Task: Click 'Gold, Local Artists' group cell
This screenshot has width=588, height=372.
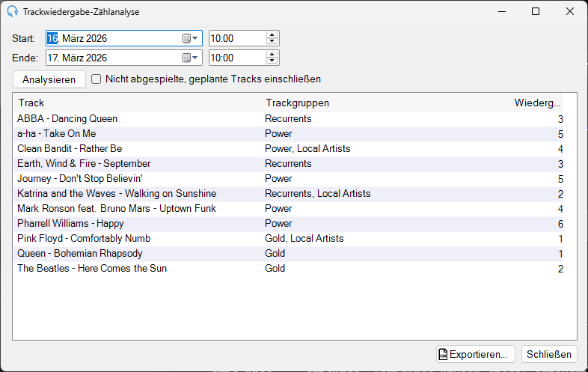Action: point(304,239)
